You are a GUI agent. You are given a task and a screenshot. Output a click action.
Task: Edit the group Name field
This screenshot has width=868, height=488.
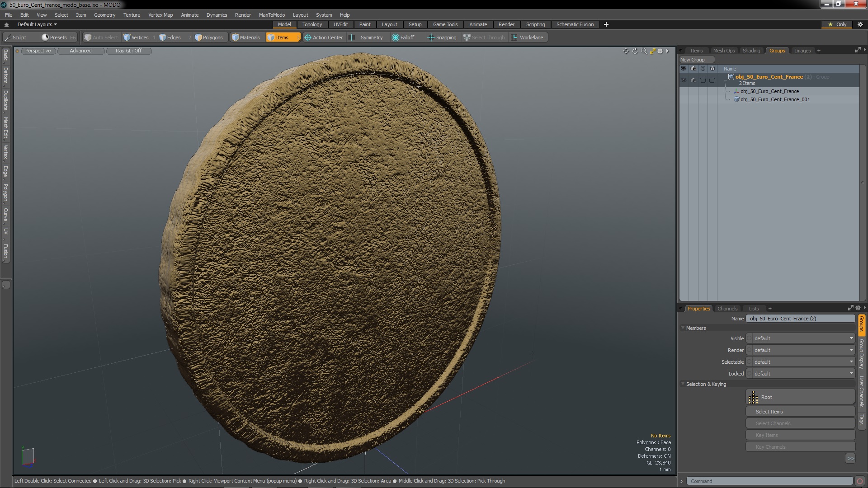pos(800,319)
